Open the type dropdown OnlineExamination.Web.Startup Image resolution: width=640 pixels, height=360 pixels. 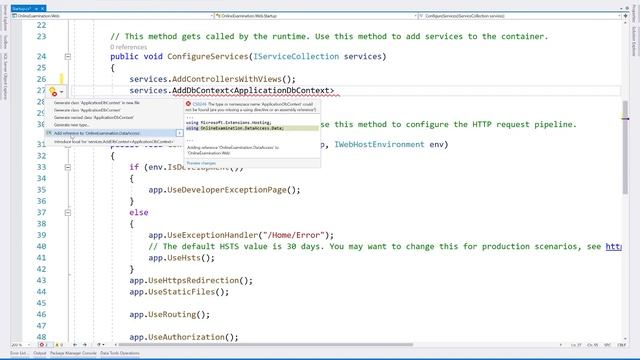(316, 16)
